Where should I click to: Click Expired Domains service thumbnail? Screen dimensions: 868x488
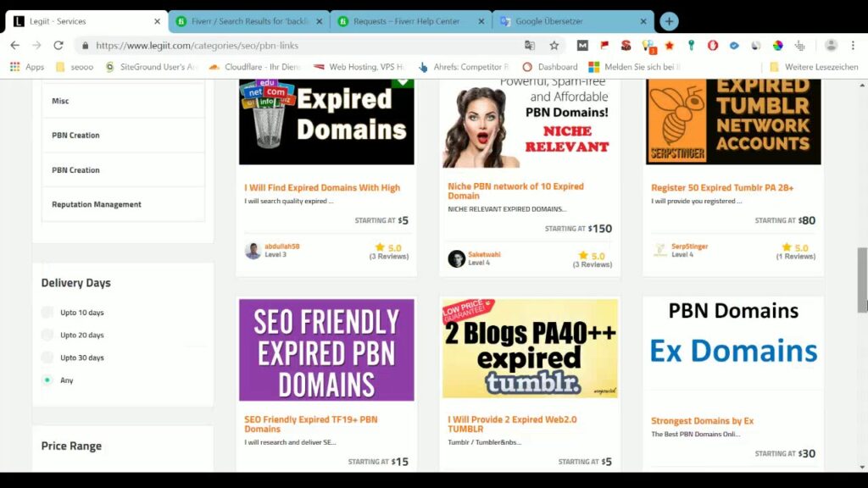326,122
